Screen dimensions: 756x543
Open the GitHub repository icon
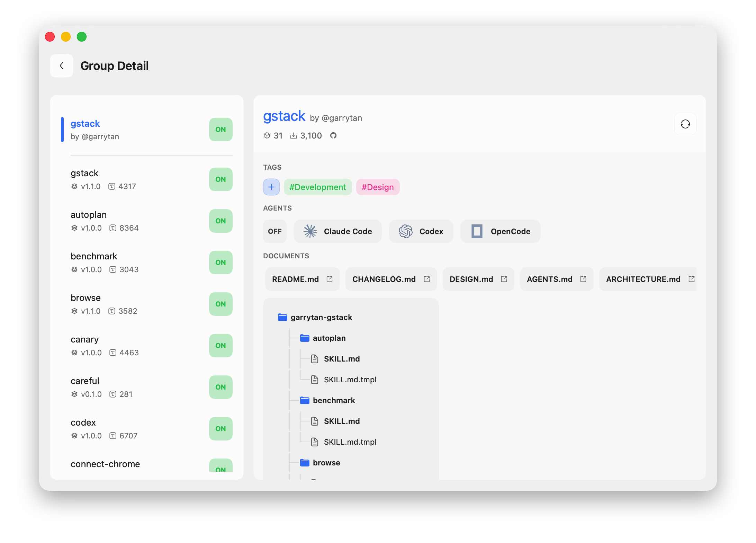click(x=333, y=136)
